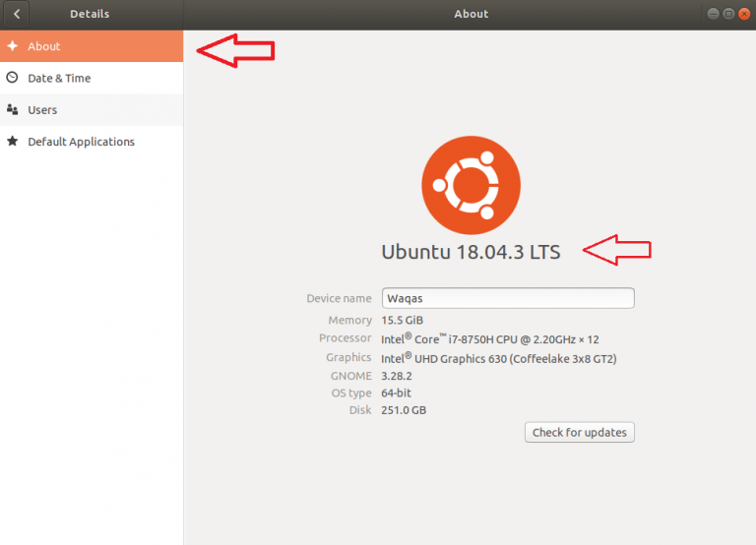This screenshot has width=756, height=545.
Task: Click the GNOME label
Action: tap(351, 376)
